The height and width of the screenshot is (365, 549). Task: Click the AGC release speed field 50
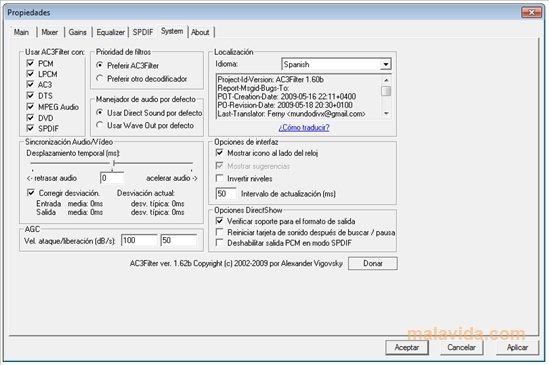(x=179, y=240)
